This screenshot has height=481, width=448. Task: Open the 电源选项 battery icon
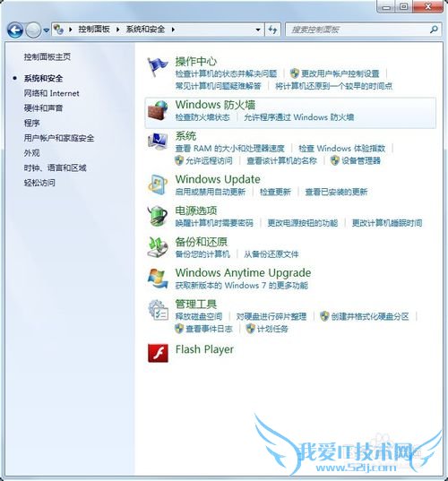pos(158,216)
